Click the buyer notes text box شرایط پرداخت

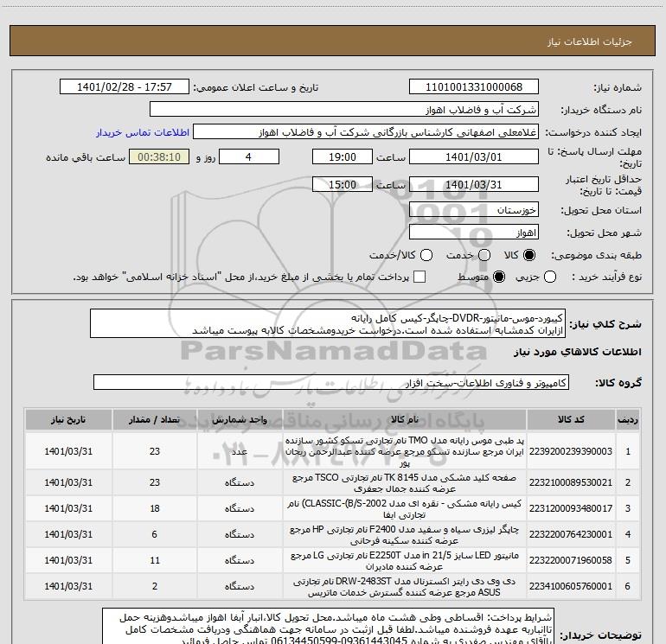328,626
